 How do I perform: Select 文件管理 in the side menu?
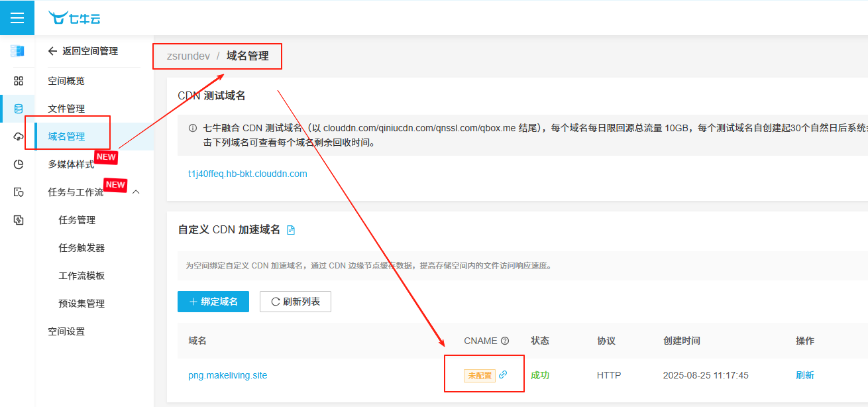[x=66, y=109]
